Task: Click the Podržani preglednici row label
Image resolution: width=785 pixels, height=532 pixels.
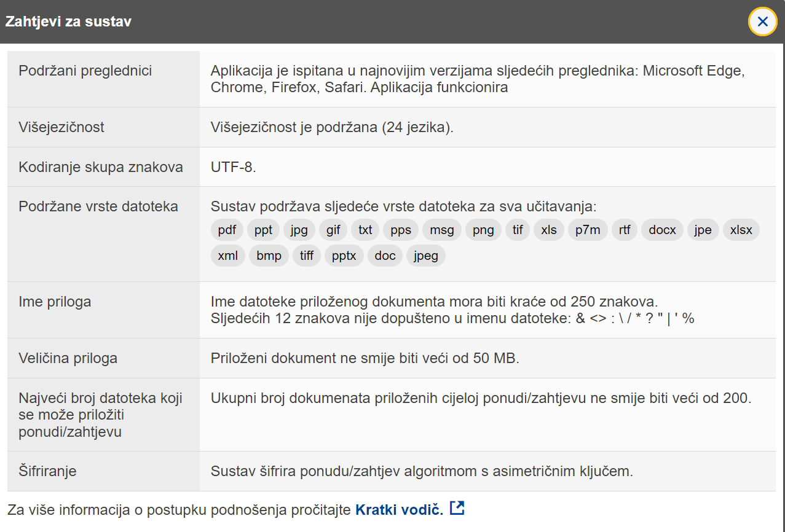Action: pos(85,71)
